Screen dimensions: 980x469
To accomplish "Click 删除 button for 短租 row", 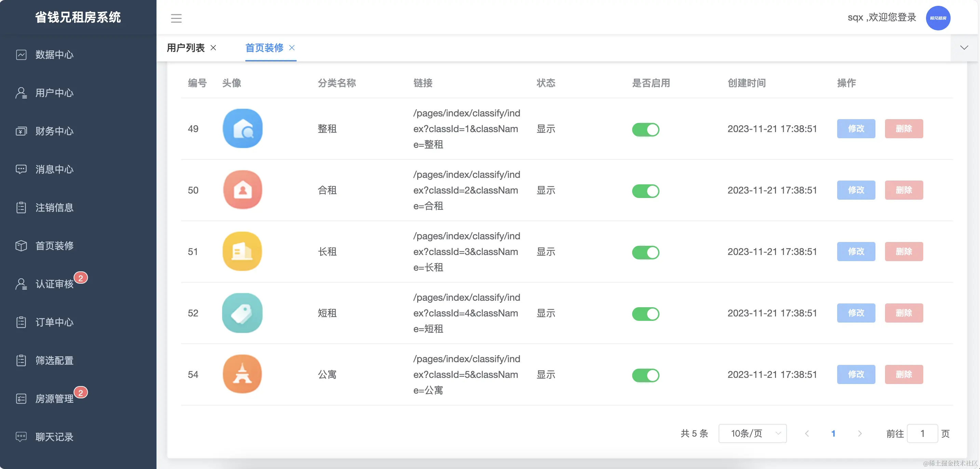I will coord(903,313).
